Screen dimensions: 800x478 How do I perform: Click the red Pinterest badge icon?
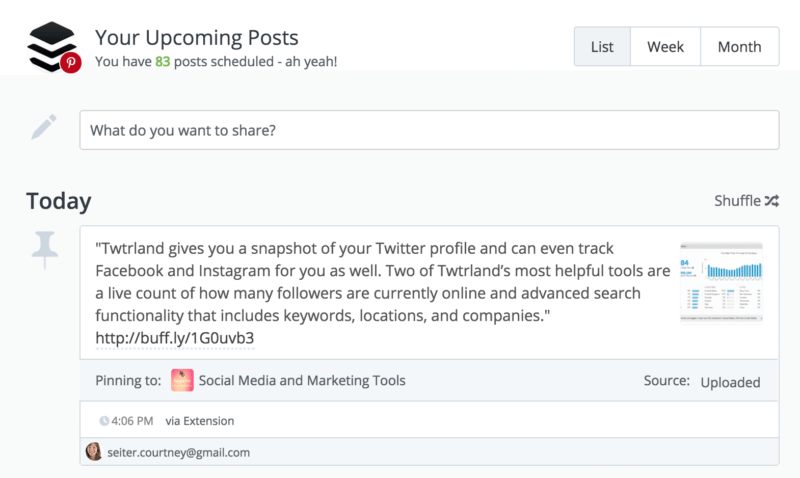pos(71,63)
